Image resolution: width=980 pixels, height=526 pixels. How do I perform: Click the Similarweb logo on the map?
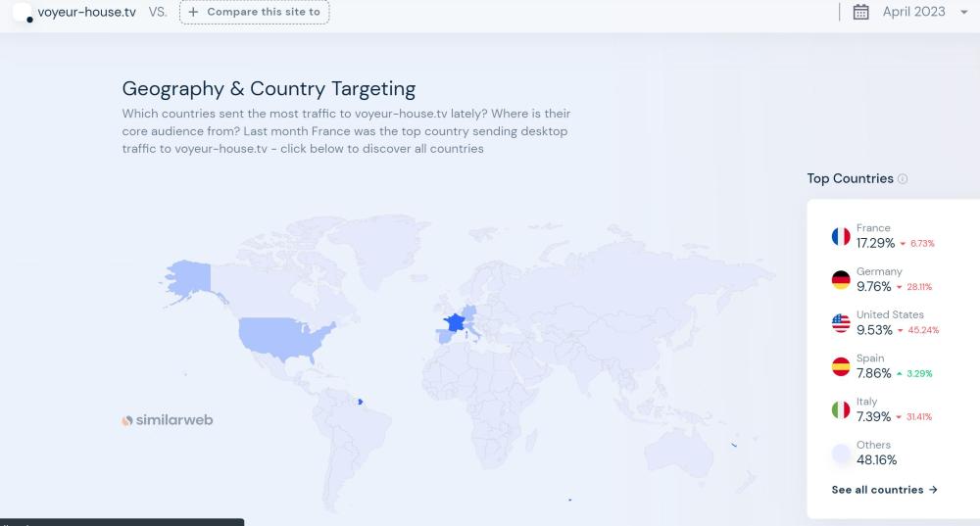point(167,420)
